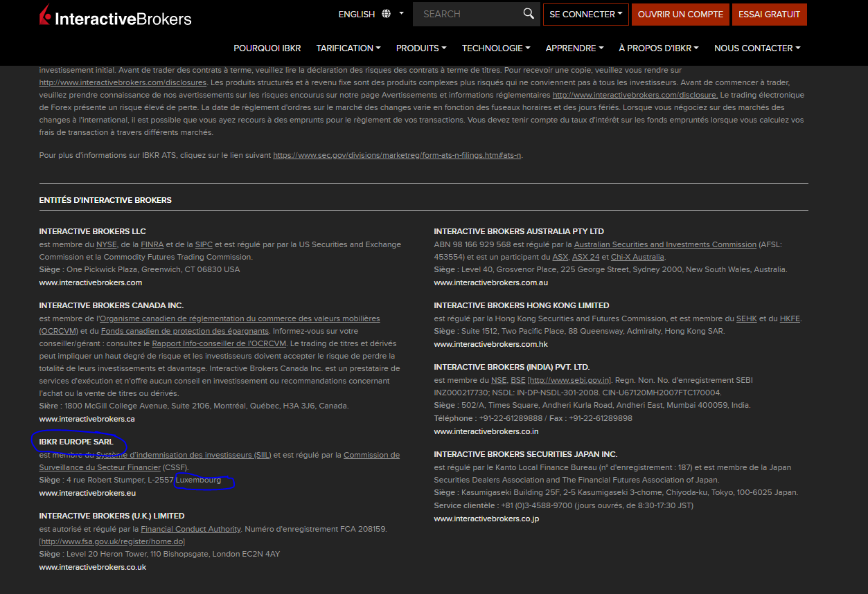Open Rapport Info-conseiller de l'OCRCVM link
The width and height of the screenshot is (868, 594).
tap(220, 343)
